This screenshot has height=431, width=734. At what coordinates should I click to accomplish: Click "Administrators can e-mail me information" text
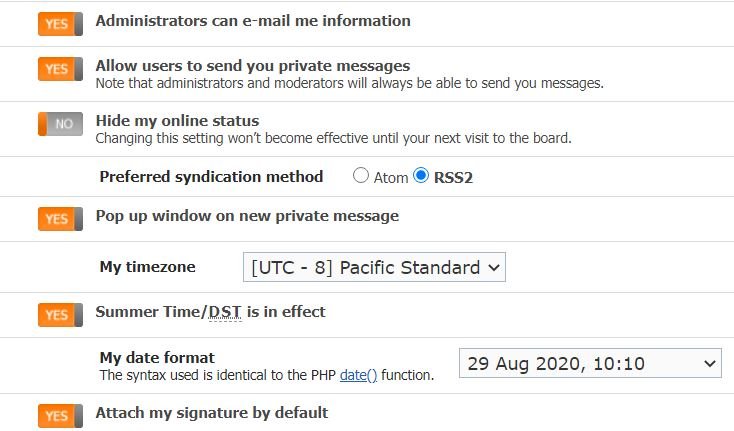point(252,20)
